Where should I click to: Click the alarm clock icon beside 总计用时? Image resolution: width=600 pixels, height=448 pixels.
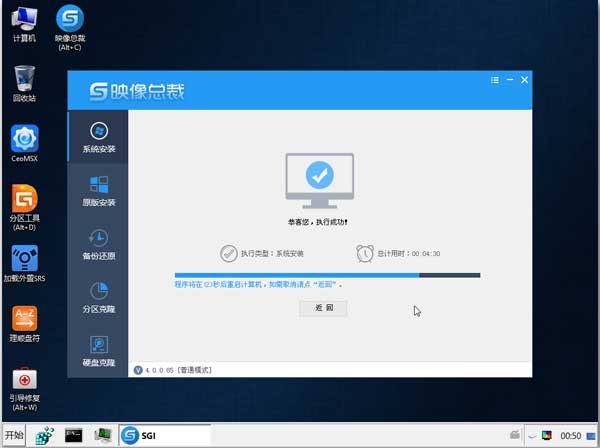point(365,253)
